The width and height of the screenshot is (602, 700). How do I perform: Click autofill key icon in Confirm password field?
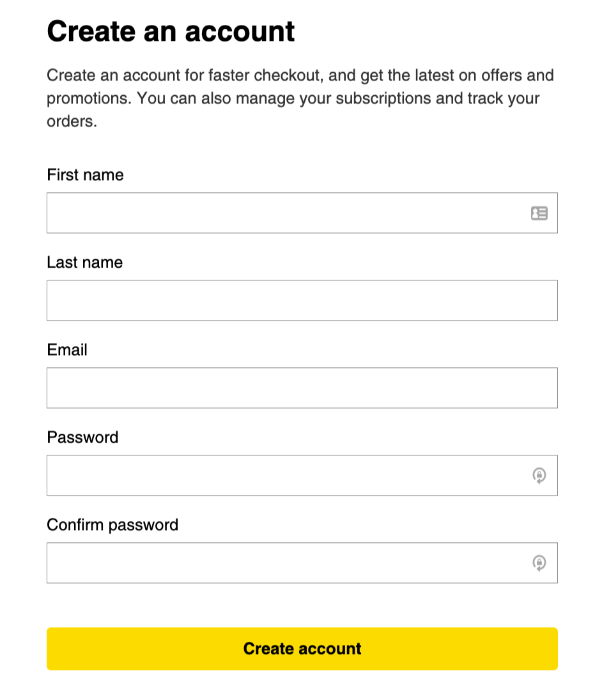539,563
